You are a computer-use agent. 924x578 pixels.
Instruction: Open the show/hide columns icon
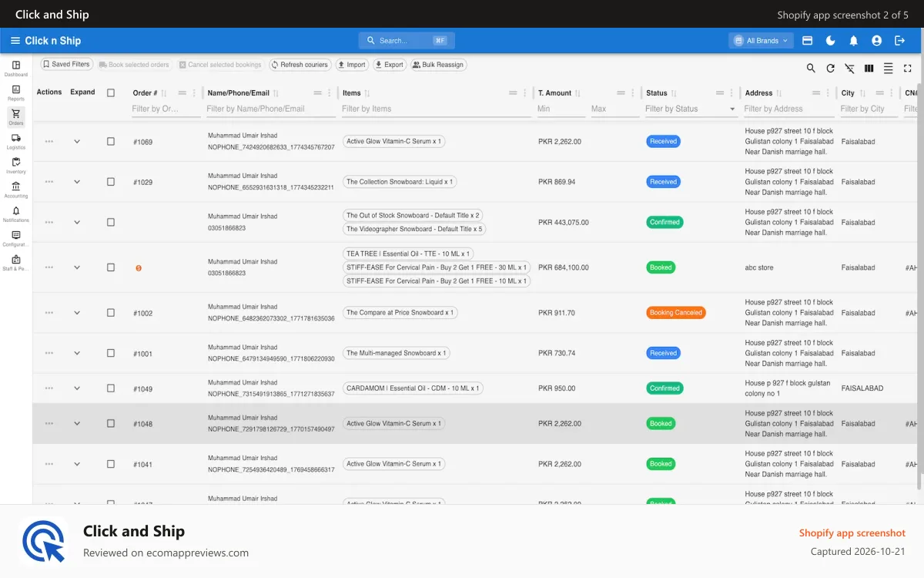(869, 69)
